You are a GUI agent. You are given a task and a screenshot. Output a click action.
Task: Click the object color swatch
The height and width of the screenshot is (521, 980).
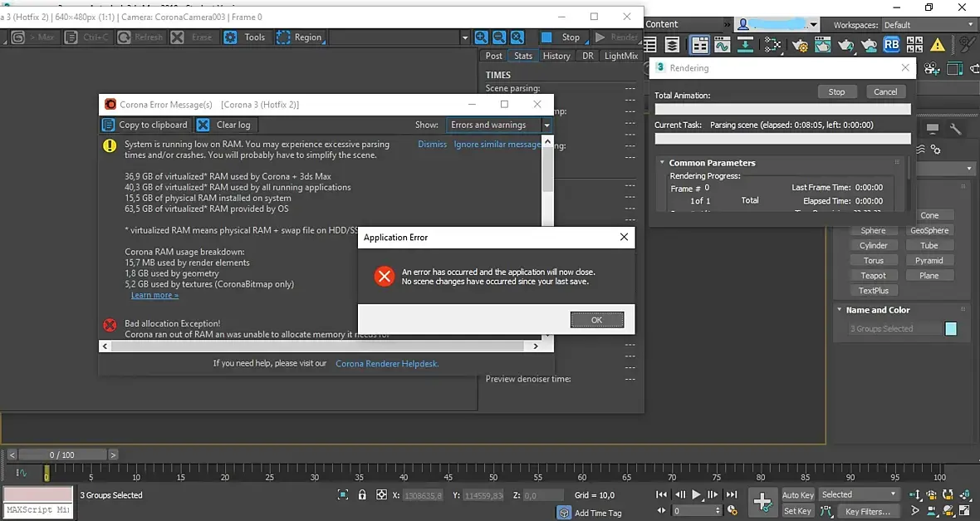pyautogui.click(x=951, y=329)
